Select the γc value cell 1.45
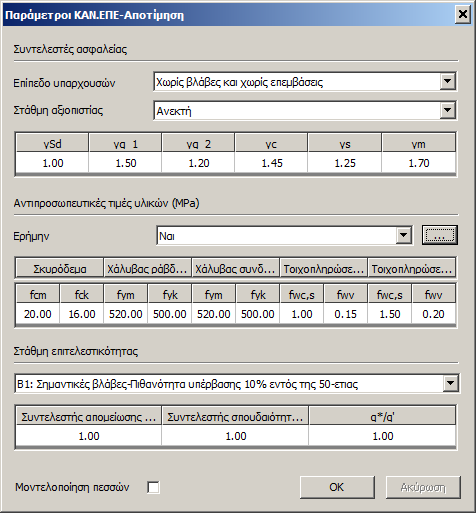Viewport: 476px width, 513px height. coord(272,163)
